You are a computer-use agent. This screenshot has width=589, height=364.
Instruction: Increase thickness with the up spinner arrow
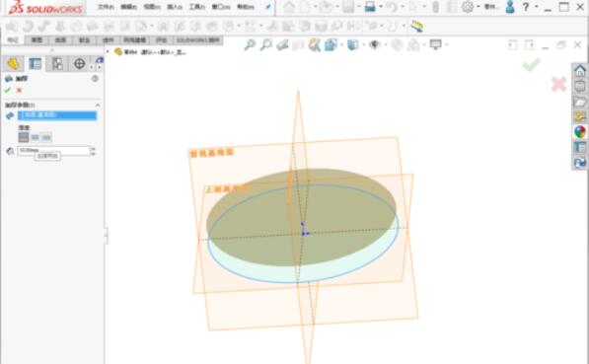click(x=93, y=149)
